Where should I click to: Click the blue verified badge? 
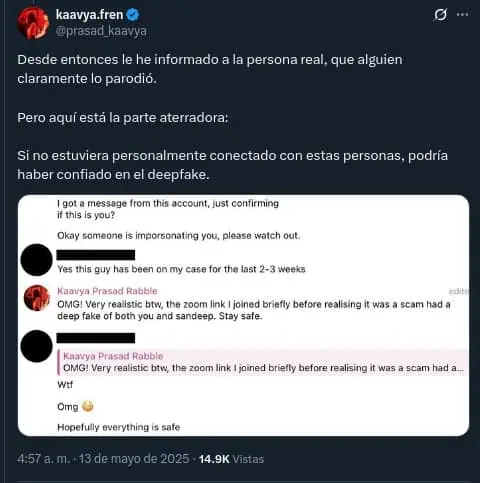click(133, 15)
